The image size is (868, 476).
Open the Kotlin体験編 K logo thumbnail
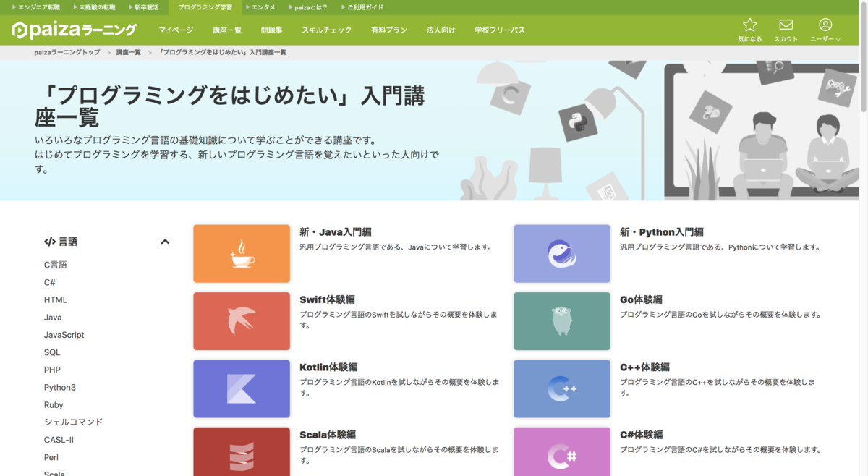coord(242,388)
